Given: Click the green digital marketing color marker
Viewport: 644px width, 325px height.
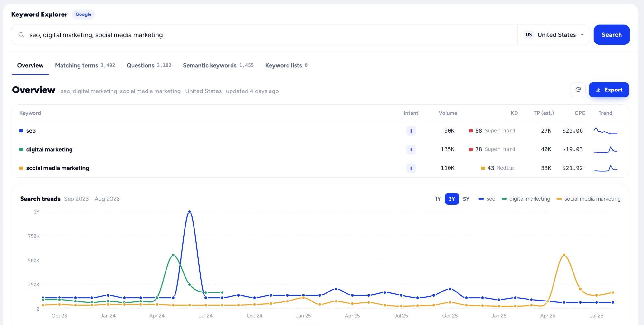Looking at the screenshot, I should (21, 149).
